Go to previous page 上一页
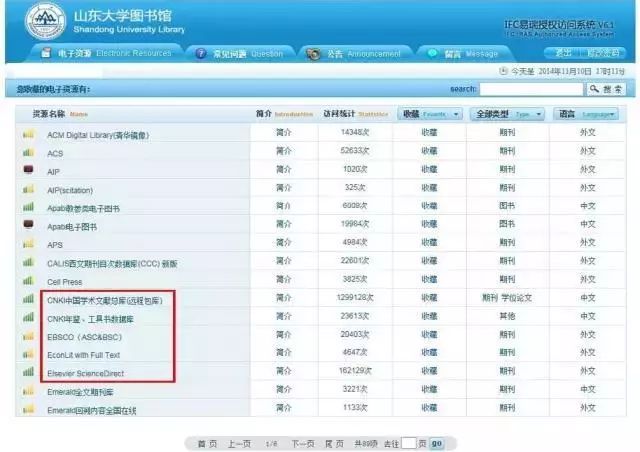 point(239,444)
